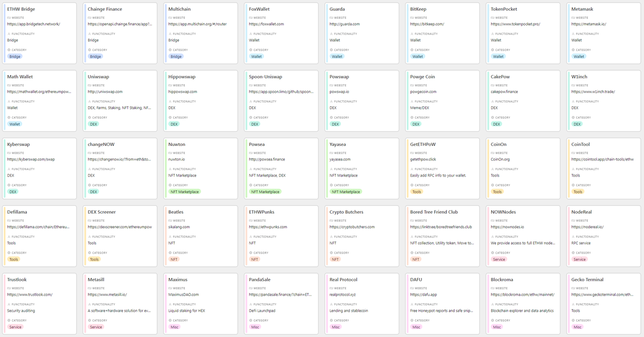Click the functionality icon on Real Protocol card
Screen dimensions: 644x337
coord(331,304)
